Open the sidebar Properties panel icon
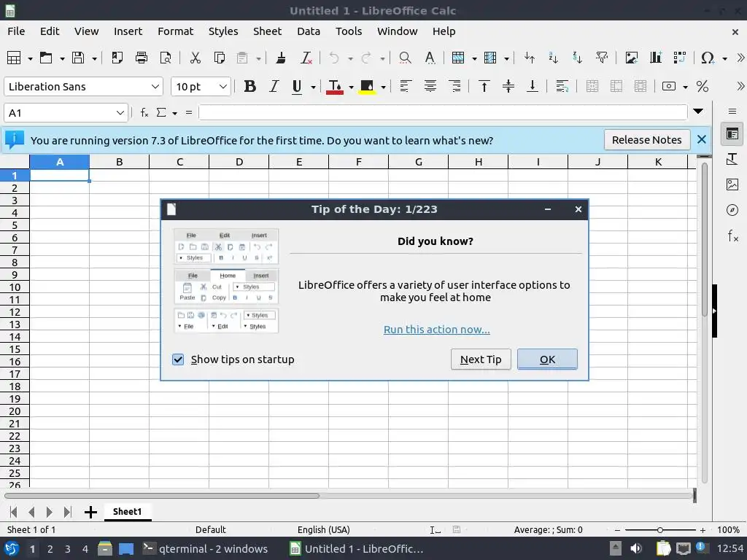Viewport: 747px width, 560px height. (x=732, y=134)
